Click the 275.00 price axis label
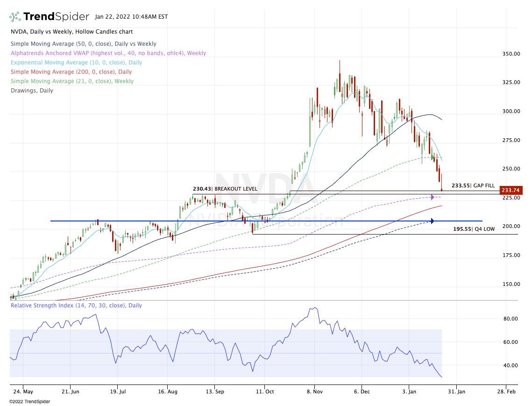 pos(511,140)
